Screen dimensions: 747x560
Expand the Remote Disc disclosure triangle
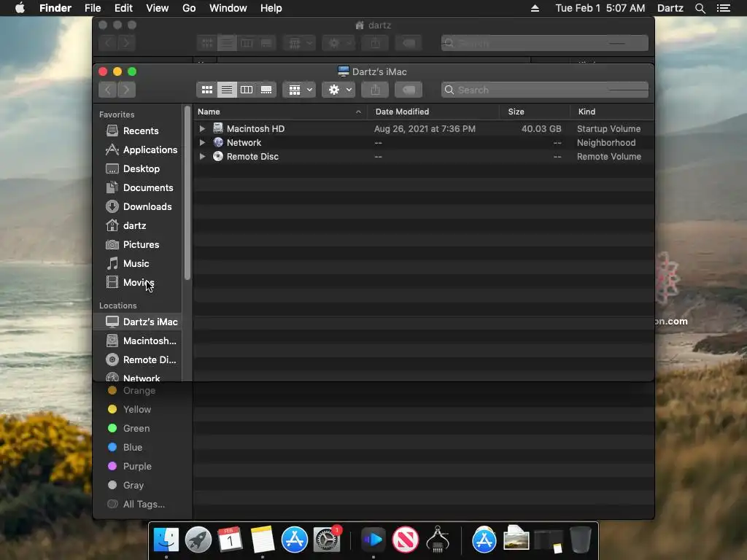203,156
